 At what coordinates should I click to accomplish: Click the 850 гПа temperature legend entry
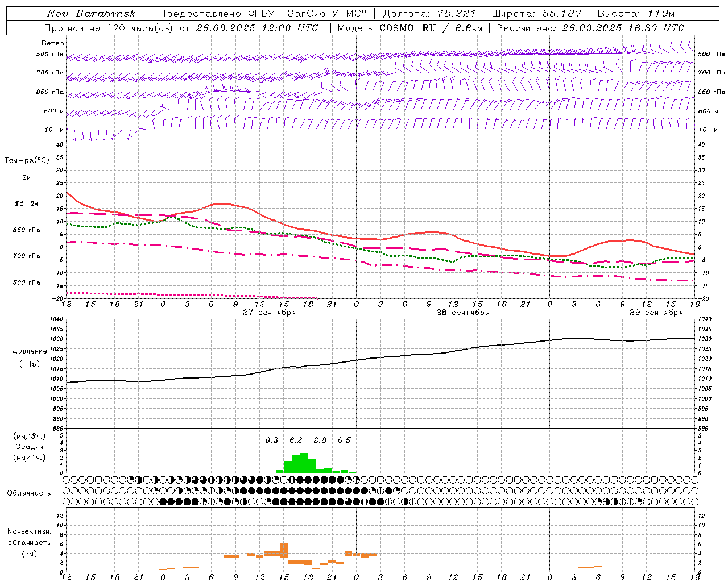pos(26,230)
